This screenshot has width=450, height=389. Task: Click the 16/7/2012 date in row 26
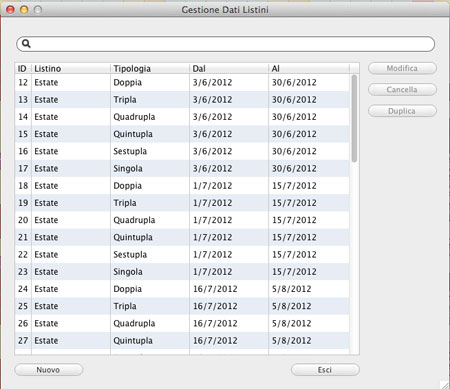pos(215,324)
